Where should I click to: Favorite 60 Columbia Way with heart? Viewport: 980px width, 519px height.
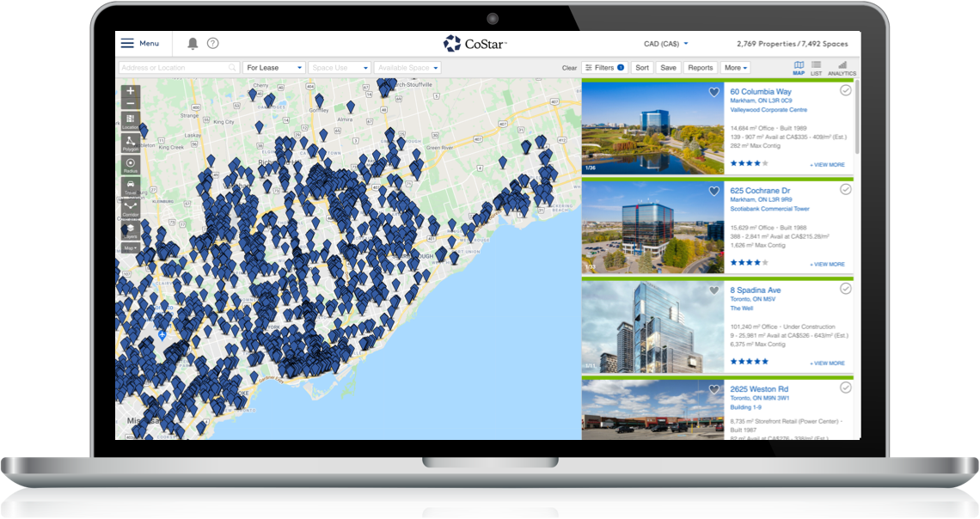pyautogui.click(x=714, y=92)
